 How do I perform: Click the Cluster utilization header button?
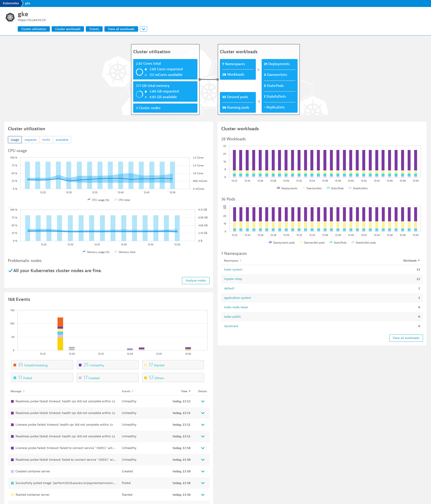click(34, 29)
